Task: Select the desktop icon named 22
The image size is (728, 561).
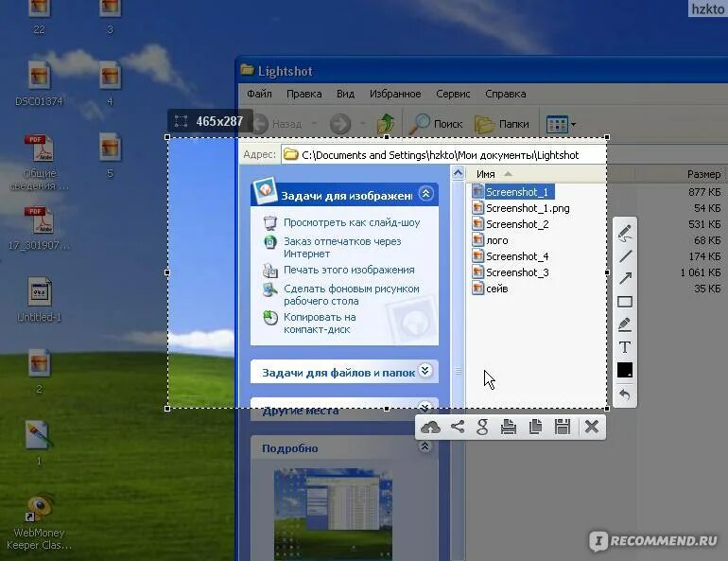Action: click(x=39, y=16)
